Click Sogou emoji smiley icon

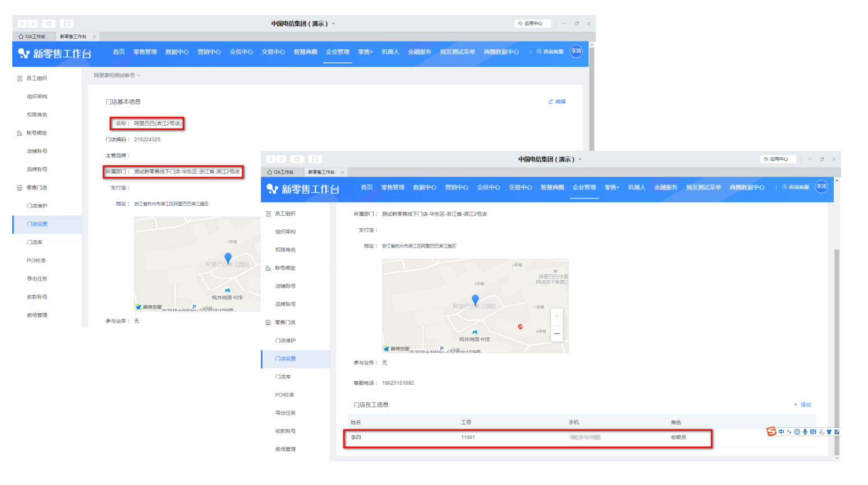pos(797,432)
